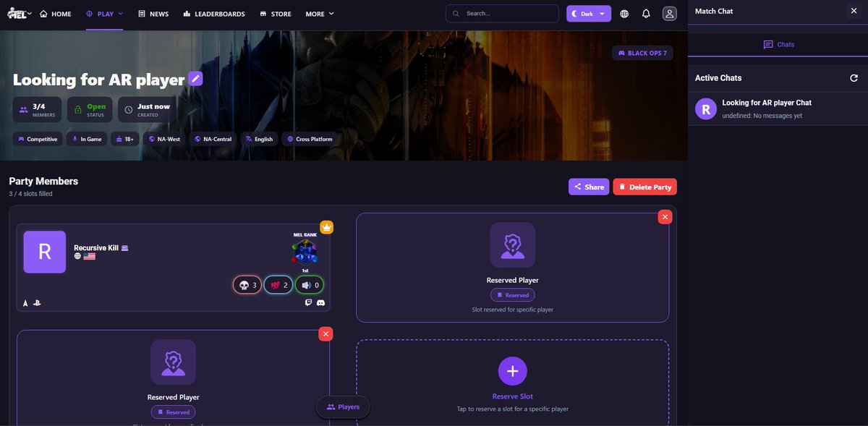Expand the PLAY menu
The image size is (868, 426).
point(104,14)
